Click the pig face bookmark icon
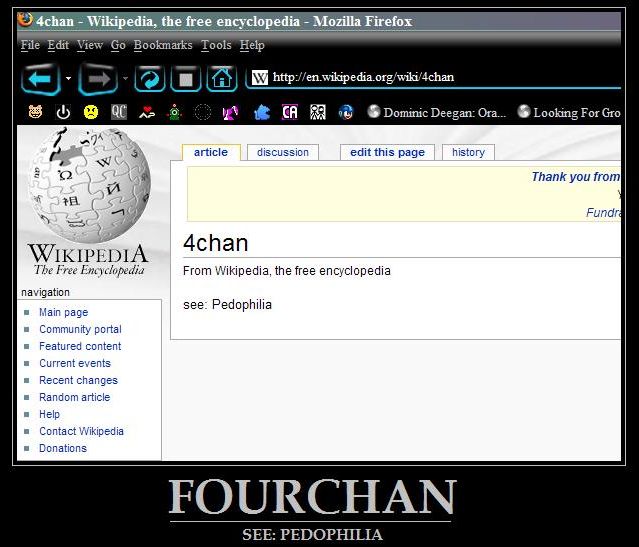The height and width of the screenshot is (547, 639). (35, 112)
